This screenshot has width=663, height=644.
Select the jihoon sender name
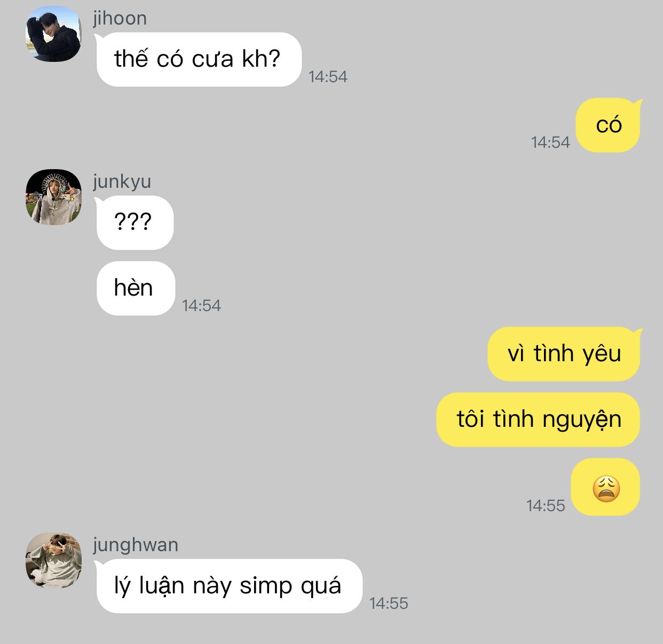[x=120, y=18]
